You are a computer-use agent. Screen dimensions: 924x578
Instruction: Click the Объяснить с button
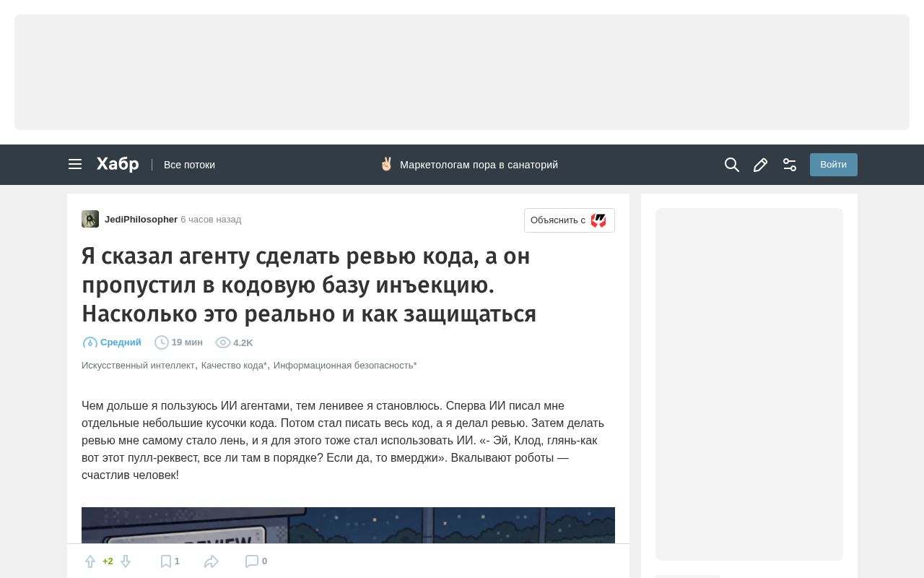coord(570,220)
